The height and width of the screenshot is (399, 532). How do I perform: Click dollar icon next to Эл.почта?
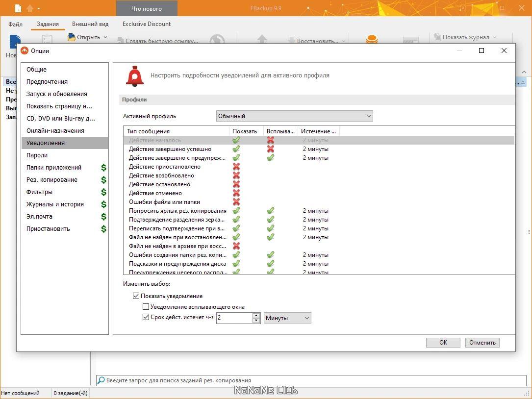(104, 217)
